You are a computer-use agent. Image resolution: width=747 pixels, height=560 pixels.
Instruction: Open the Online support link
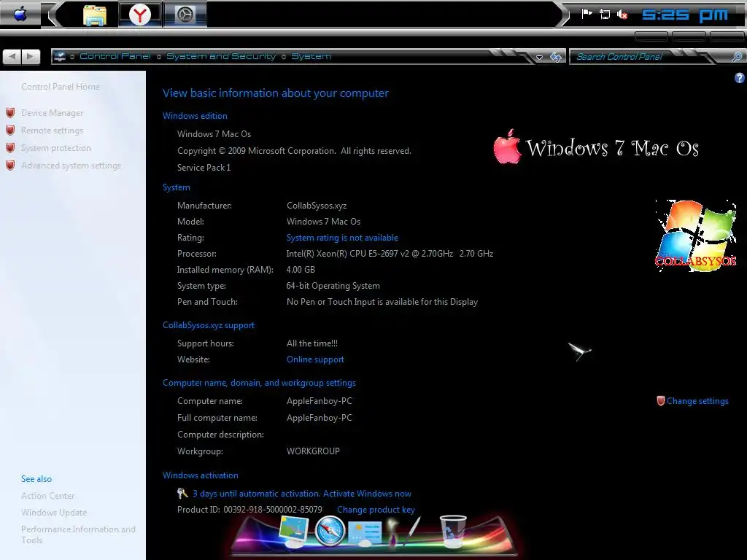[315, 359]
